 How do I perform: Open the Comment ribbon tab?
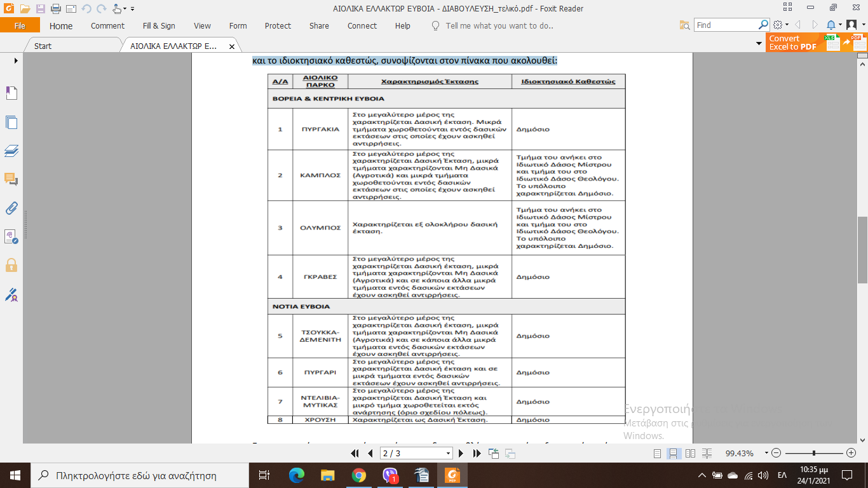[107, 25]
